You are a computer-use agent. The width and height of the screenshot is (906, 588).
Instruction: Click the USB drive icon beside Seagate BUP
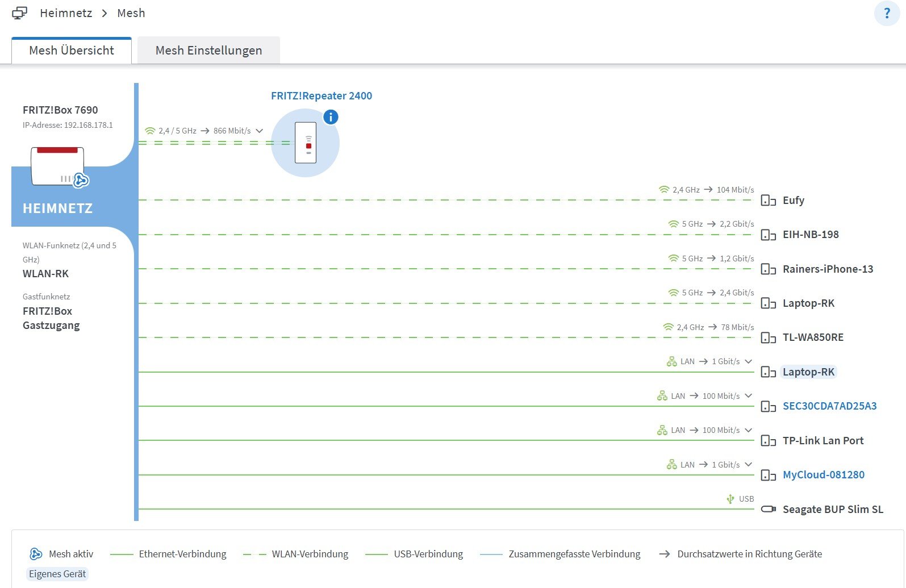768,509
